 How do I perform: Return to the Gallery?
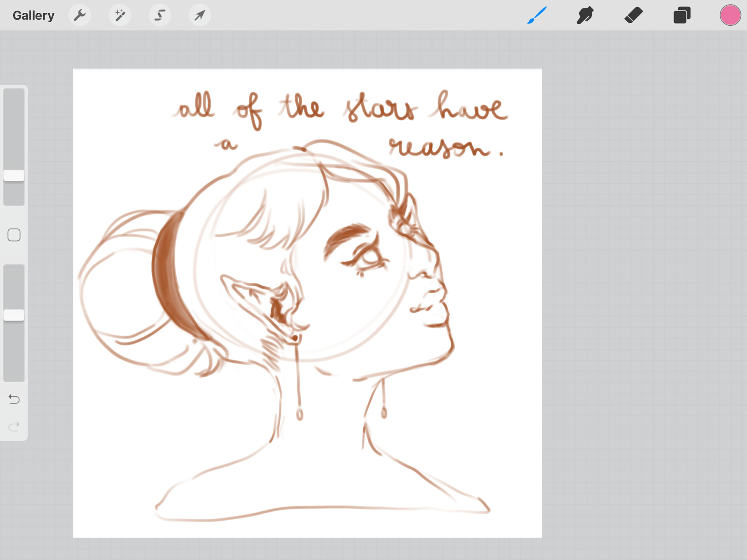pos(33,15)
